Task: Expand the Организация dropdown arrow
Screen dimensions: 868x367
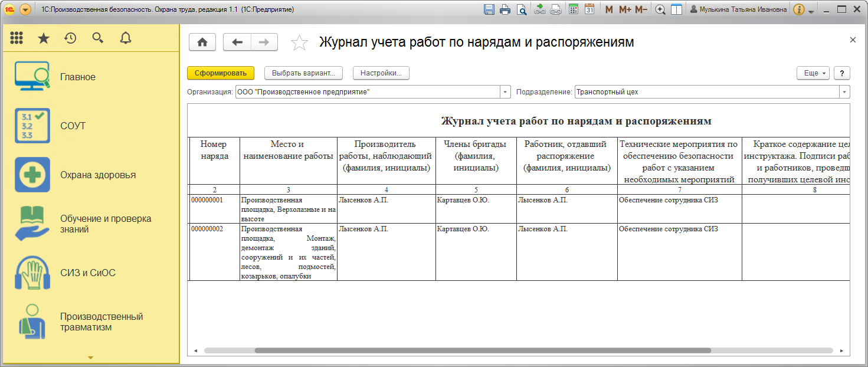Action: pyautogui.click(x=506, y=92)
